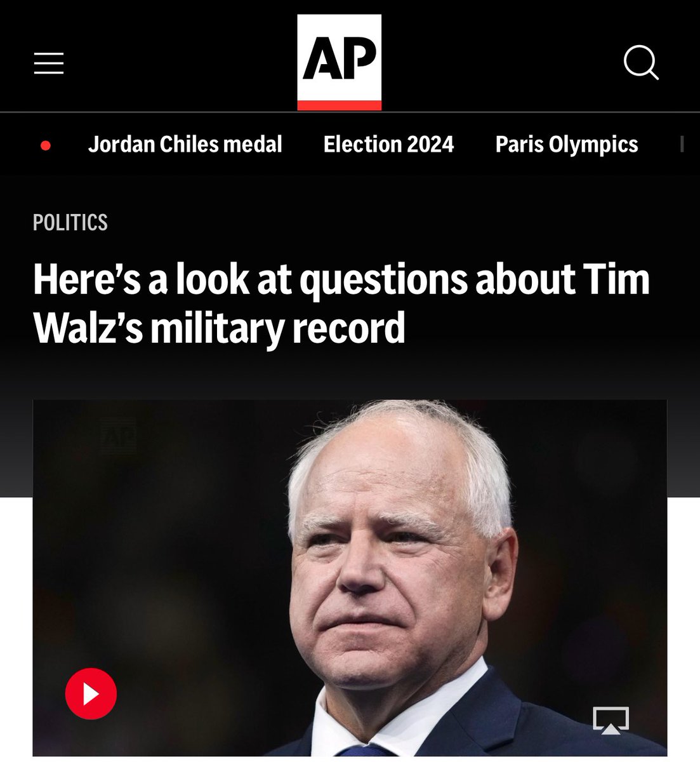Tap the red bar under the AP logo
This screenshot has width=700, height=762.
340,105
